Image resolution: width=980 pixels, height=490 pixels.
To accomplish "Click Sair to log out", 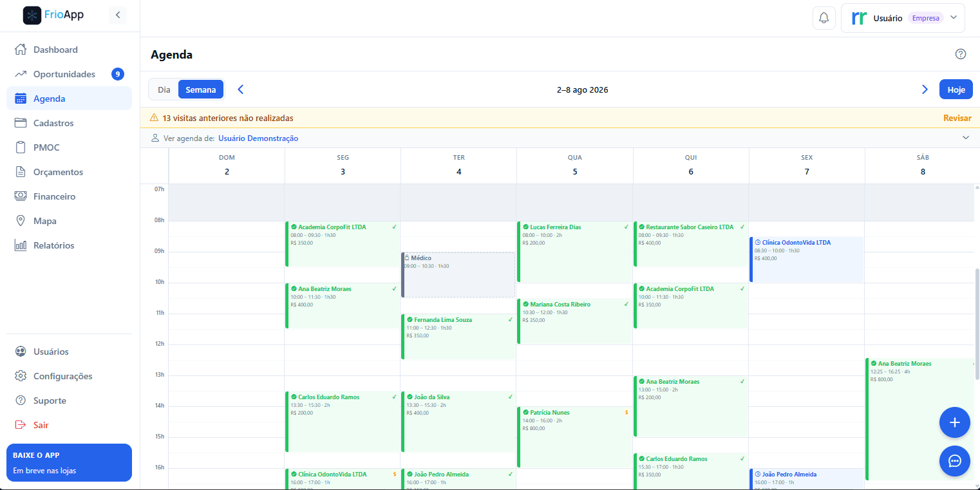I will [x=69, y=425].
